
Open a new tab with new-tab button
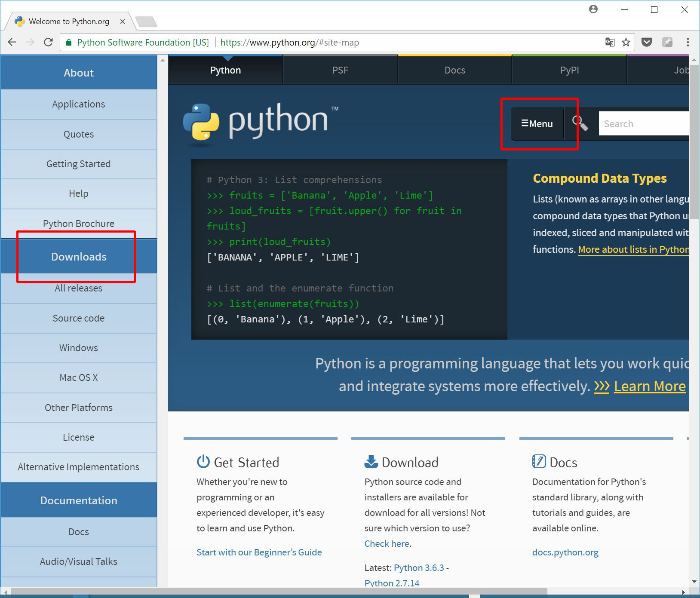[x=146, y=21]
